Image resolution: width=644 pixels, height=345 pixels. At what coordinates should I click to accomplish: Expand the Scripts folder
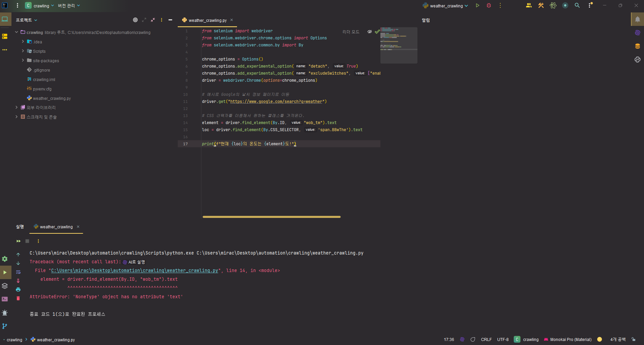tap(23, 51)
